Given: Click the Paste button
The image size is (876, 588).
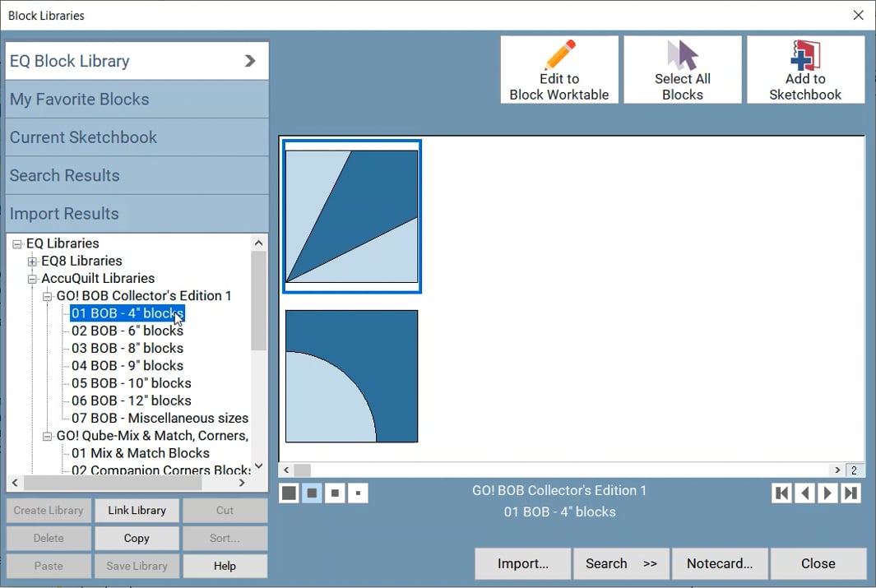Looking at the screenshot, I should 49,567.
